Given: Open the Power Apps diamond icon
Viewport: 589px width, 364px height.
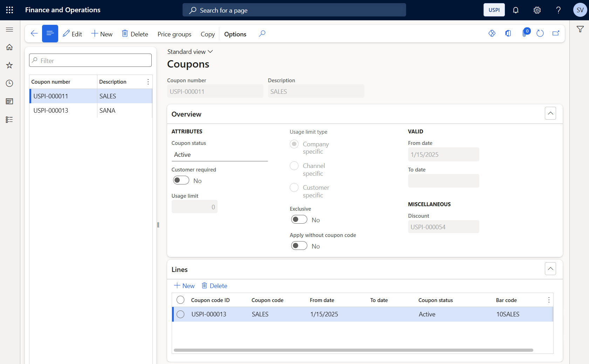Looking at the screenshot, I should pos(492,34).
